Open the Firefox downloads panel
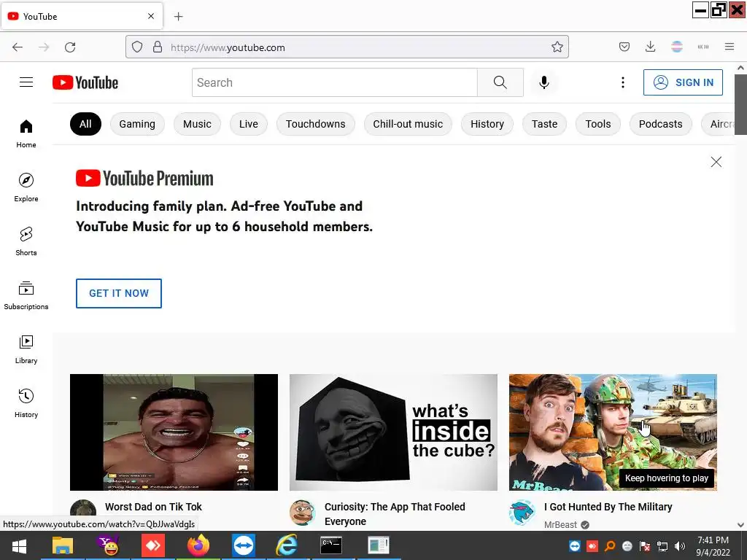 click(650, 47)
